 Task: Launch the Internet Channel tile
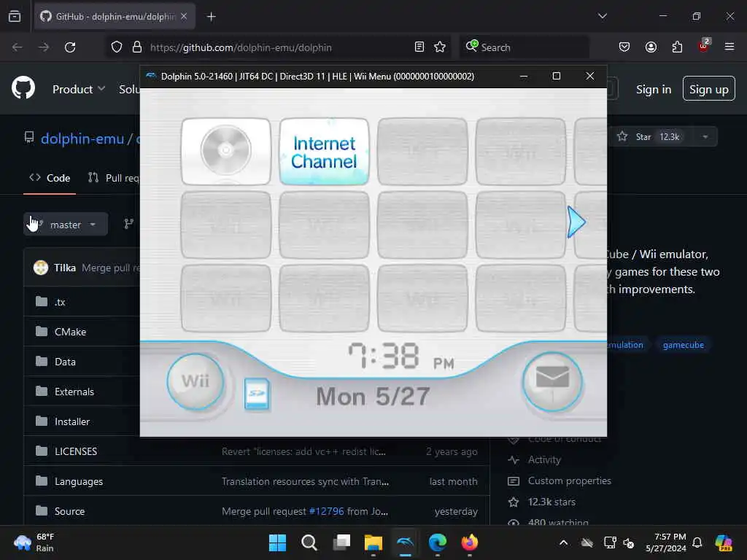(324, 151)
